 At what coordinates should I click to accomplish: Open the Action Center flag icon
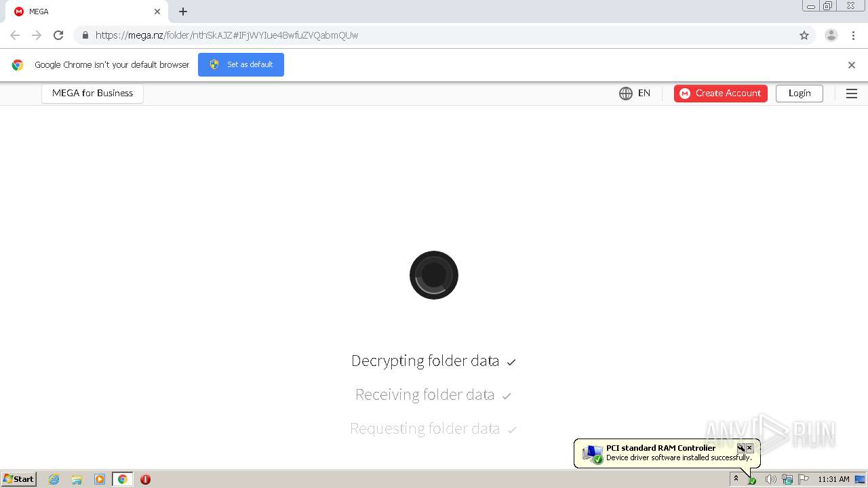pos(804,479)
